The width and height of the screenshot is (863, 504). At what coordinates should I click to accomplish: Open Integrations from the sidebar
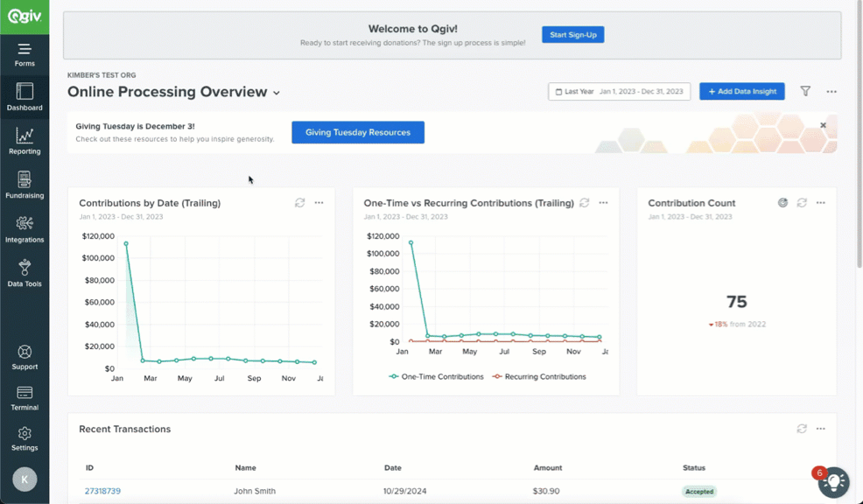(25, 229)
